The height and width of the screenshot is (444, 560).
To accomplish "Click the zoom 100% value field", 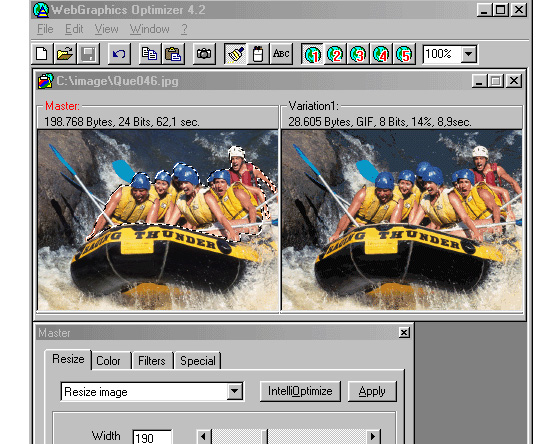I will pyautogui.click(x=442, y=54).
